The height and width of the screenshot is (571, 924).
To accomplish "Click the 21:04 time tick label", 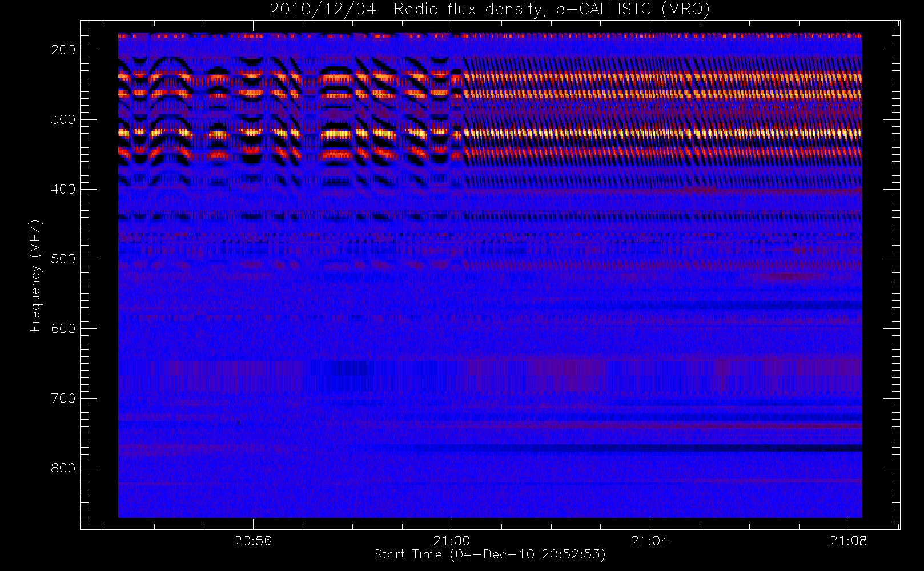I will [x=650, y=541].
